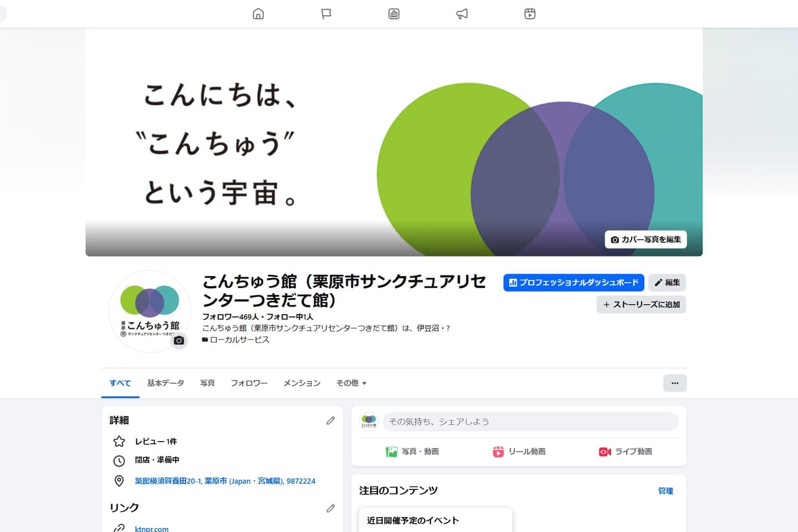Click the その気持ち、シェアしよう post field
Image resolution: width=798 pixels, height=532 pixels.
pyautogui.click(x=530, y=422)
